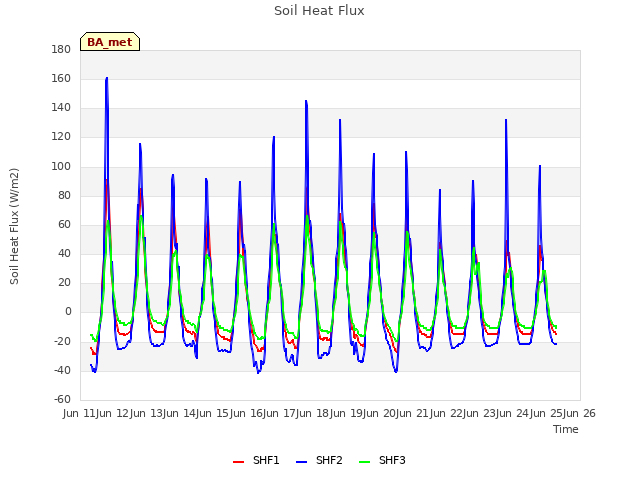640x480 pixels.
Task: Click the Jun 15 x-axis tick label
Action: (x=213, y=413)
